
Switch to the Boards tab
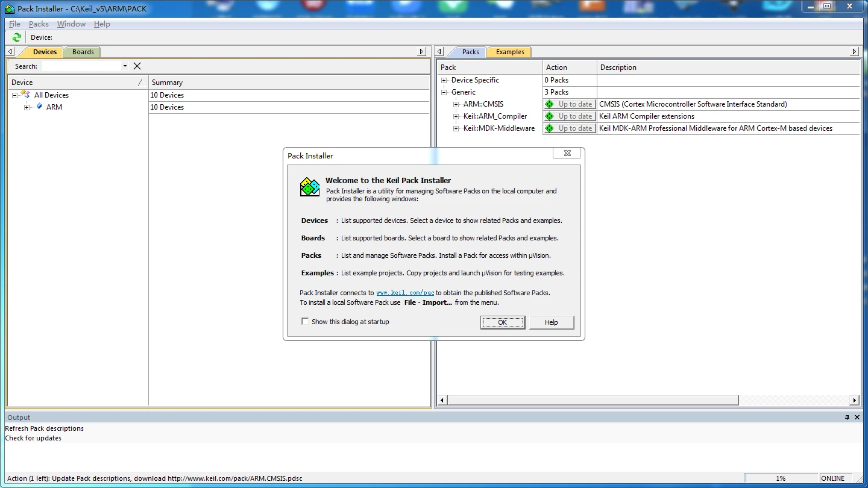[83, 52]
